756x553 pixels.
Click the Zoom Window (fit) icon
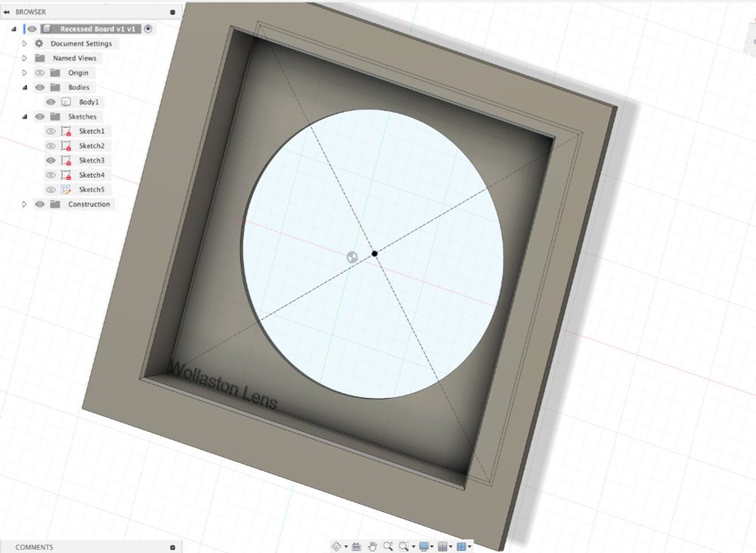click(x=404, y=546)
